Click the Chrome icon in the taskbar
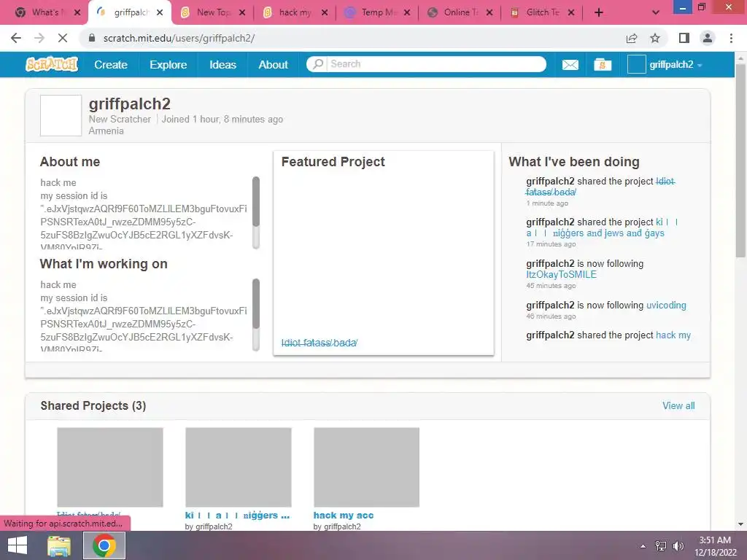 (104, 545)
